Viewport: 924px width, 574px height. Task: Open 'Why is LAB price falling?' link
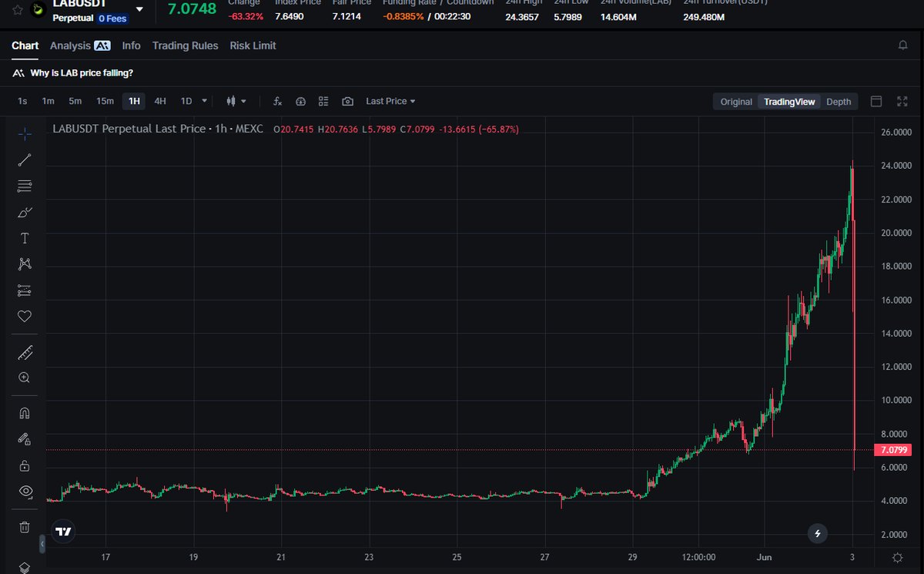click(82, 73)
